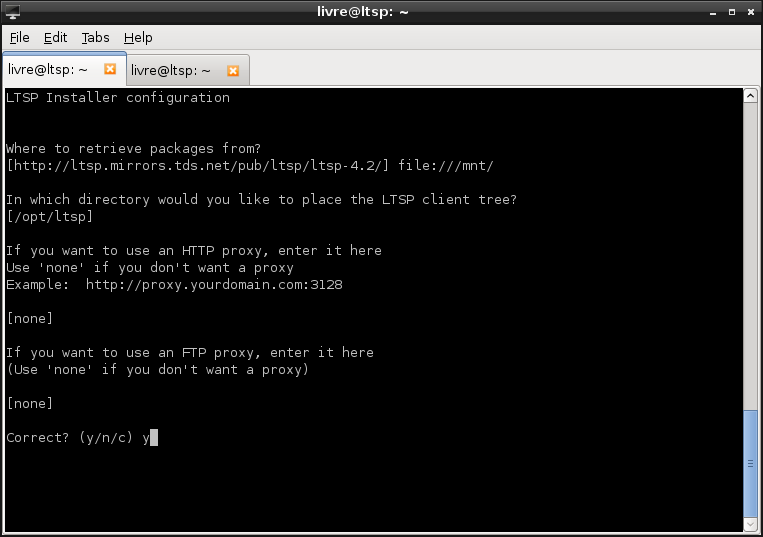Minimize the terminal window
The width and height of the screenshot is (763, 537).
pyautogui.click(x=713, y=13)
